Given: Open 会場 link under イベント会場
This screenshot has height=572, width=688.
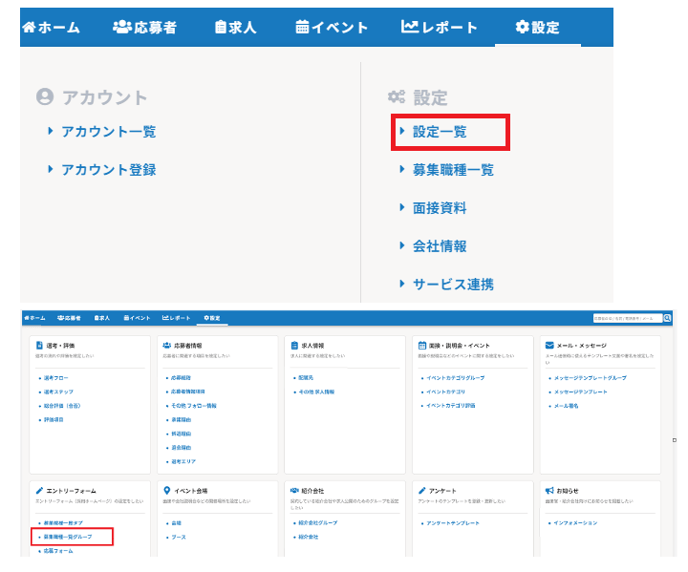Looking at the screenshot, I should click(x=176, y=523).
